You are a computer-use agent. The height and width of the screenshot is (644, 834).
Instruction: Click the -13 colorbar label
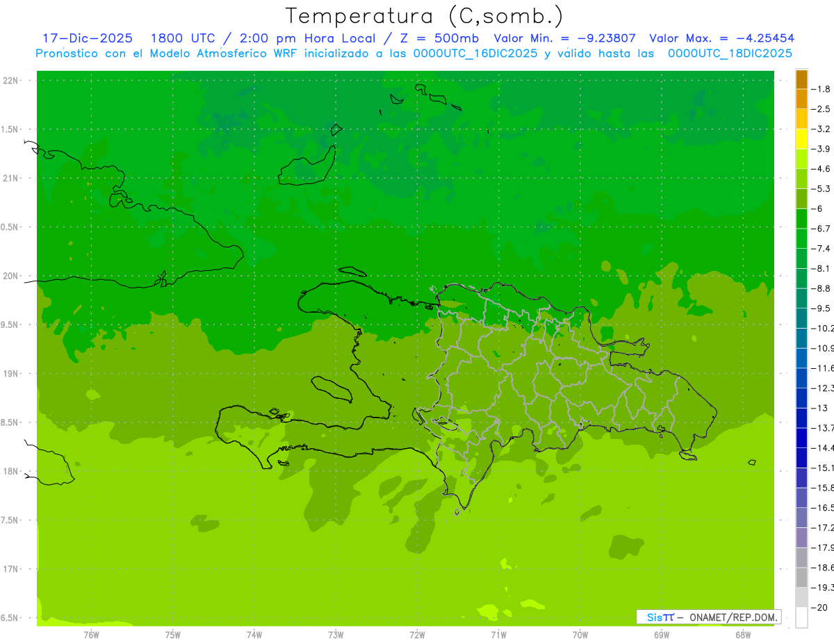pyautogui.click(x=819, y=408)
